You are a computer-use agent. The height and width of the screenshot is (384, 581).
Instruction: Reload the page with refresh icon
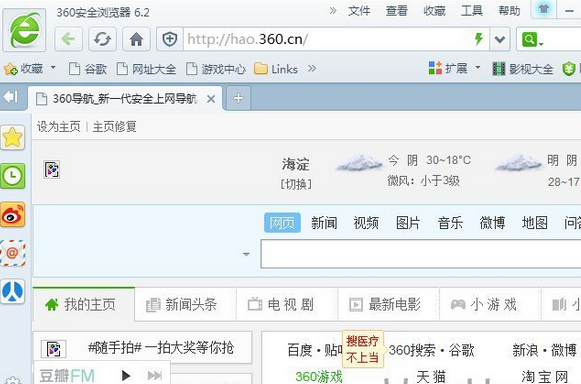pos(103,39)
